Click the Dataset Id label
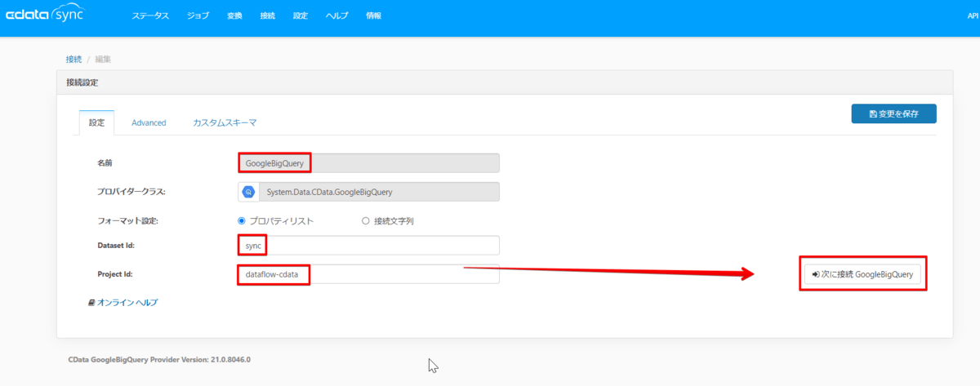The width and height of the screenshot is (980, 386). pyautogui.click(x=116, y=245)
